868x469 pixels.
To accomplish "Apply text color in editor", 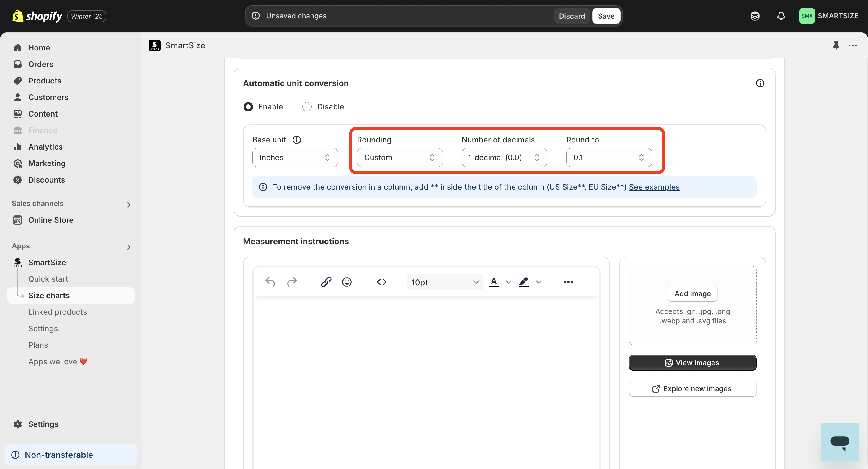I will pyautogui.click(x=494, y=282).
